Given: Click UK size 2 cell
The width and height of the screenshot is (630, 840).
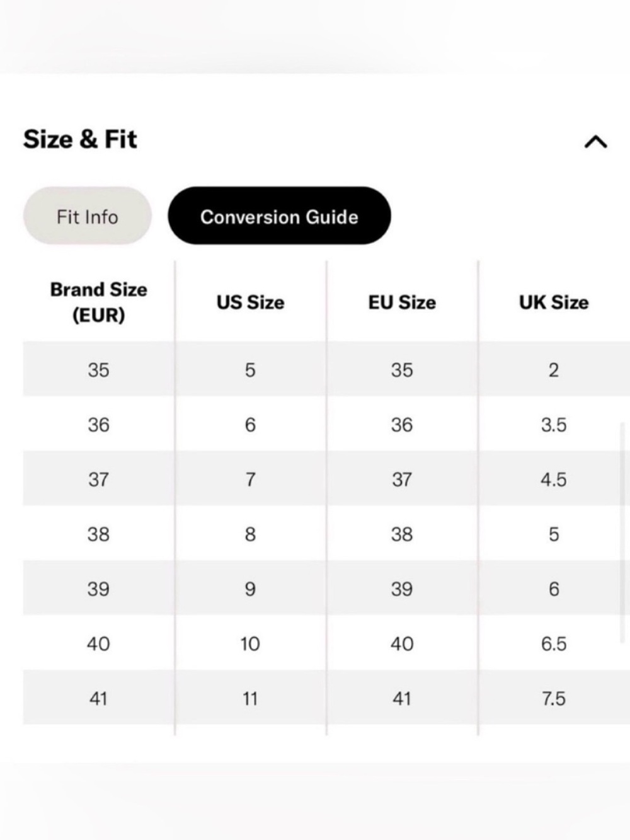Looking at the screenshot, I should tap(554, 369).
